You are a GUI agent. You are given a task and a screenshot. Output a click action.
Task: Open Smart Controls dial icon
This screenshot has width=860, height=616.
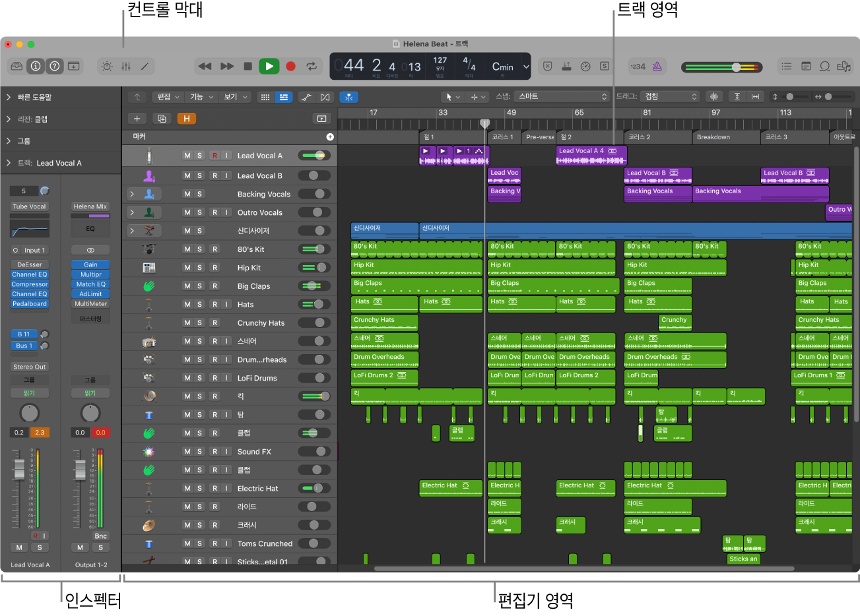(x=107, y=66)
